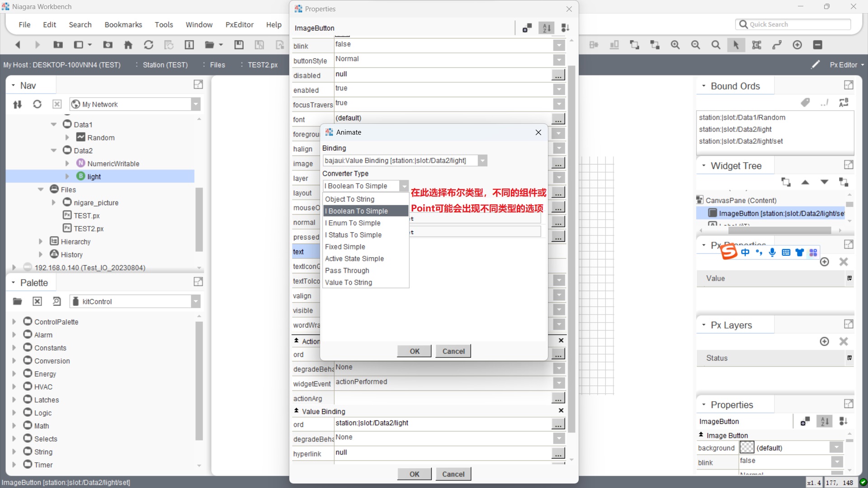This screenshot has width=868, height=488.
Task: Expand the Hierarchy tree node
Action: 41,242
